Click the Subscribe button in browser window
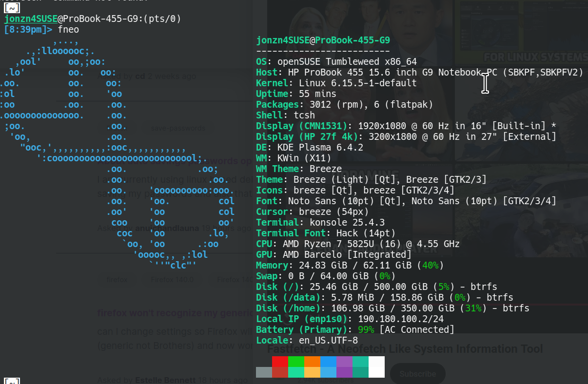The image size is (588, 384). [x=418, y=374]
